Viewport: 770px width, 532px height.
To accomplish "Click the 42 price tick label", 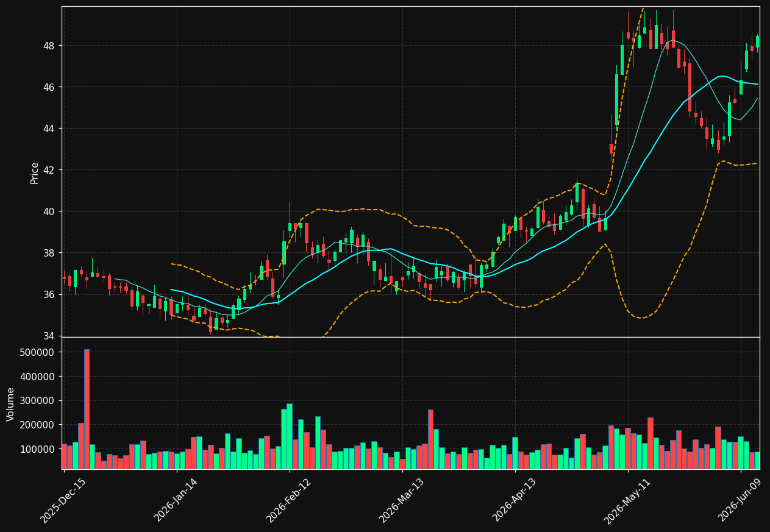I will coord(49,170).
